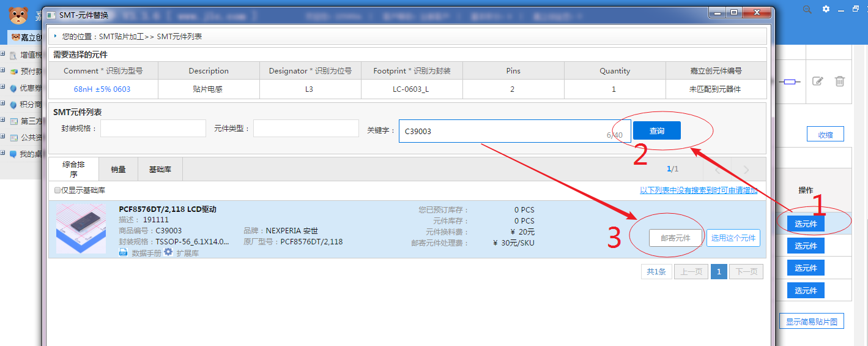Click the resistor symbol icon
868x346 pixels.
tap(792, 81)
